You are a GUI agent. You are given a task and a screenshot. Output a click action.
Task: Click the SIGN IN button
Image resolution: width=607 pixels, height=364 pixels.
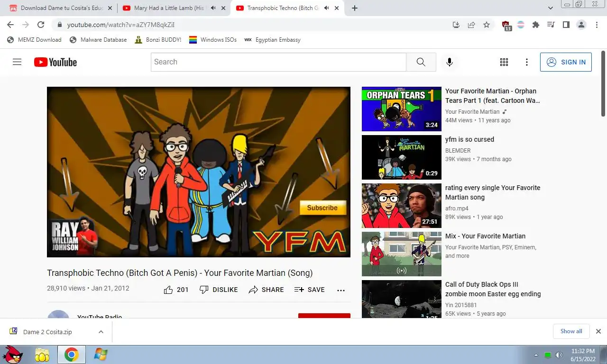coord(566,62)
